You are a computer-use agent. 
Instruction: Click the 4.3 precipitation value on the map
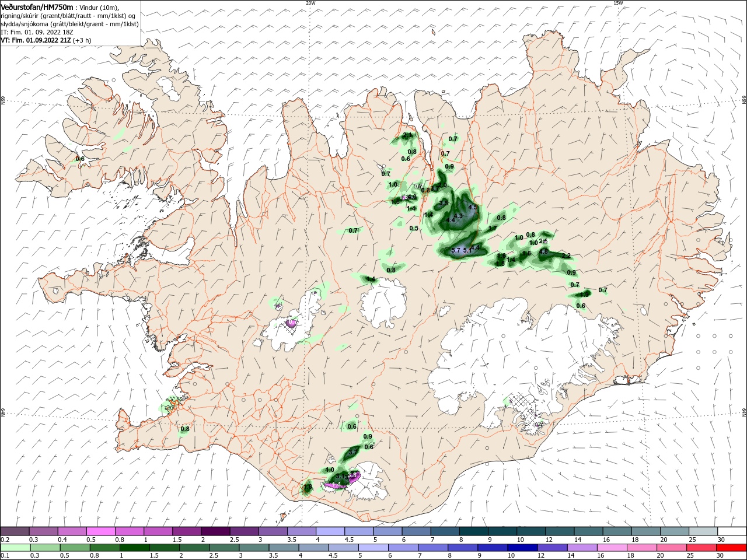(x=458, y=216)
